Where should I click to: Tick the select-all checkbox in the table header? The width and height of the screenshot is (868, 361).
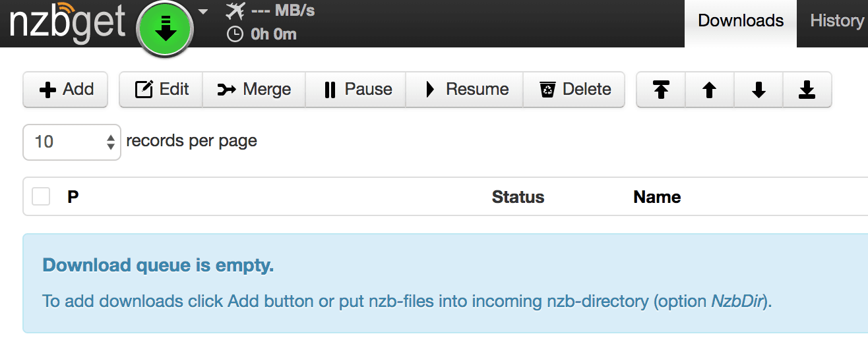[x=41, y=196]
